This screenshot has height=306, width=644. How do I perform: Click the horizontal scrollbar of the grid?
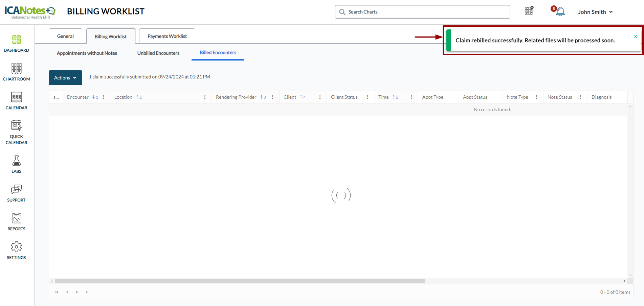(x=239, y=281)
